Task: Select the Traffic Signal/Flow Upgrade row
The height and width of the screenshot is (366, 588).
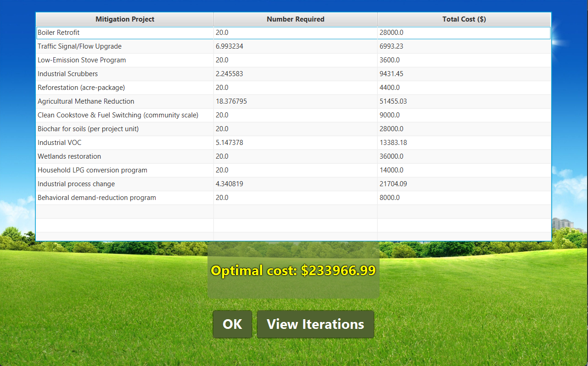Action: (x=79, y=46)
